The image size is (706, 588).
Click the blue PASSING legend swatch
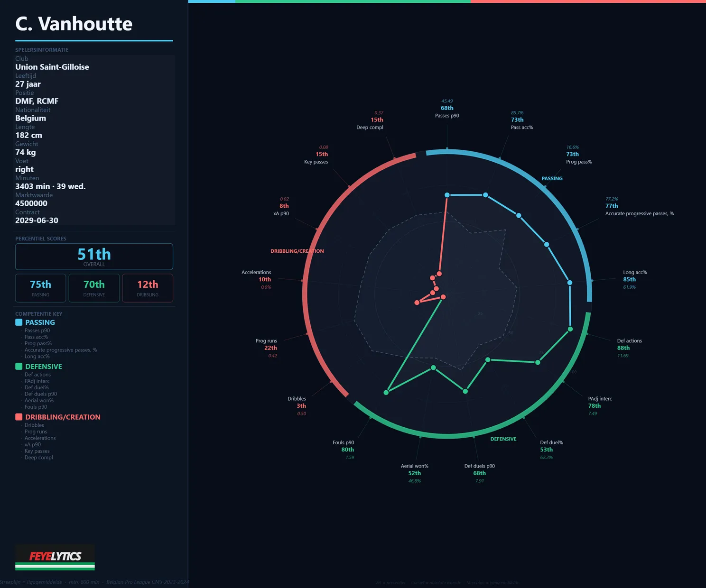(19, 322)
